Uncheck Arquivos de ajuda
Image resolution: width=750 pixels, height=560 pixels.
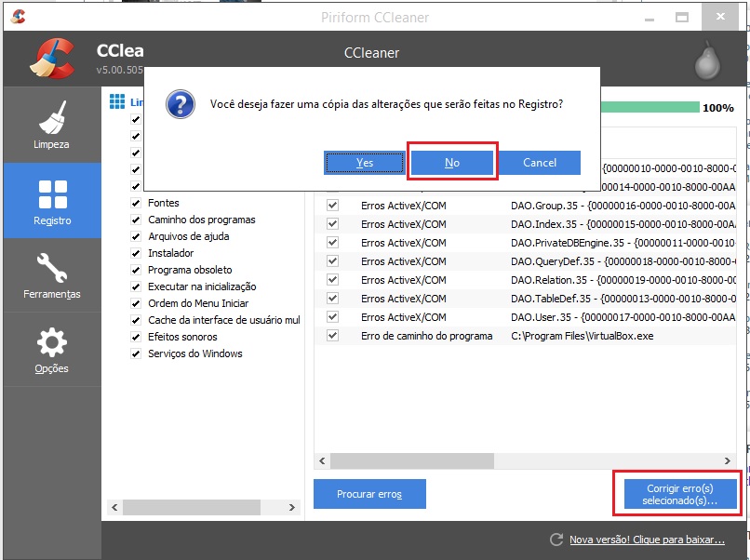136,236
